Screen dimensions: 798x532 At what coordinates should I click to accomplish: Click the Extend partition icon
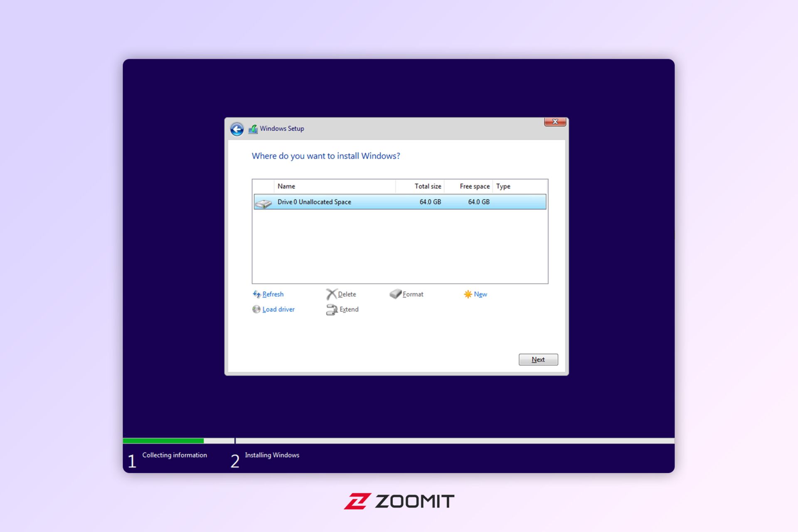332,310
